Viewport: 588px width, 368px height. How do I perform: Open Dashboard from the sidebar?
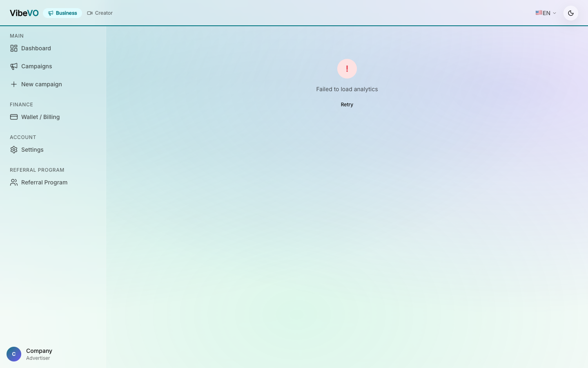[53, 48]
